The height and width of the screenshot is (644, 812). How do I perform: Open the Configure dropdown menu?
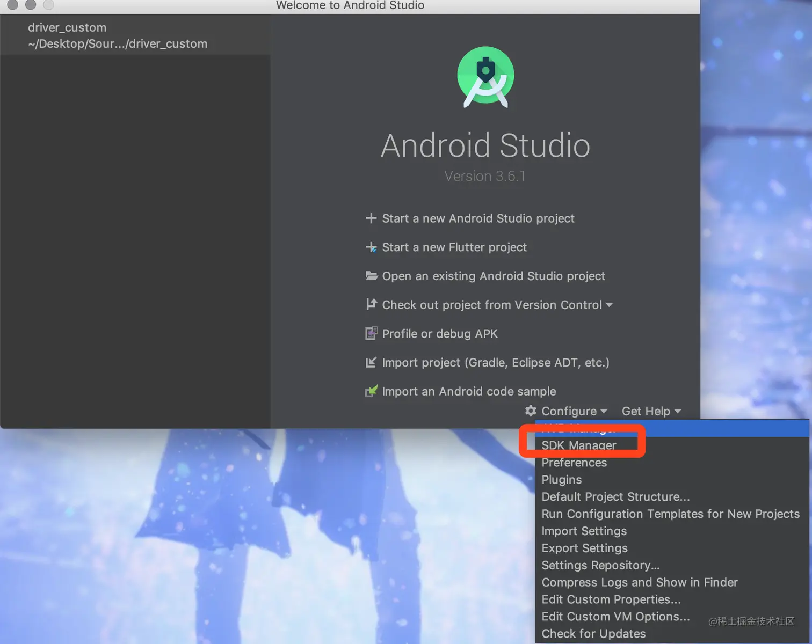574,411
